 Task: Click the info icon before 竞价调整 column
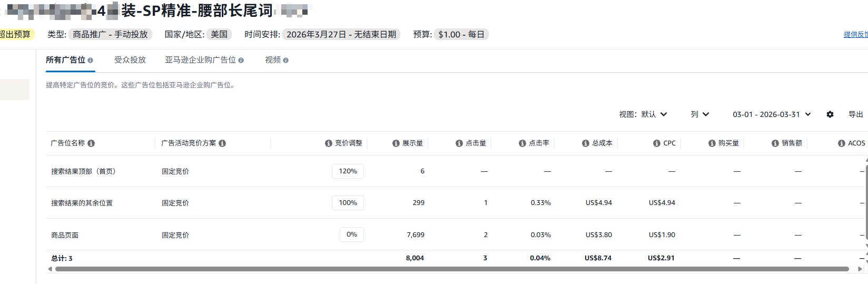click(329, 143)
